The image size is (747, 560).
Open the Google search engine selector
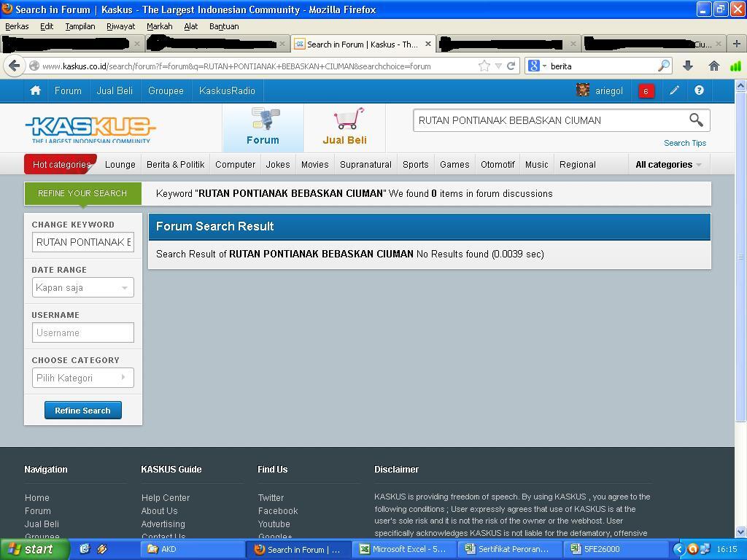coord(537,66)
